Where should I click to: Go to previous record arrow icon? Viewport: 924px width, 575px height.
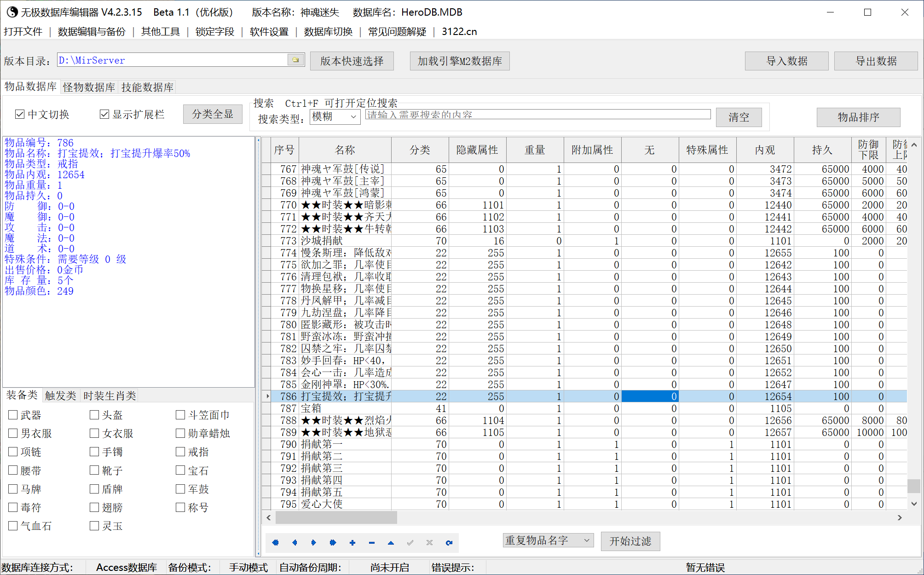pyautogui.click(x=295, y=542)
